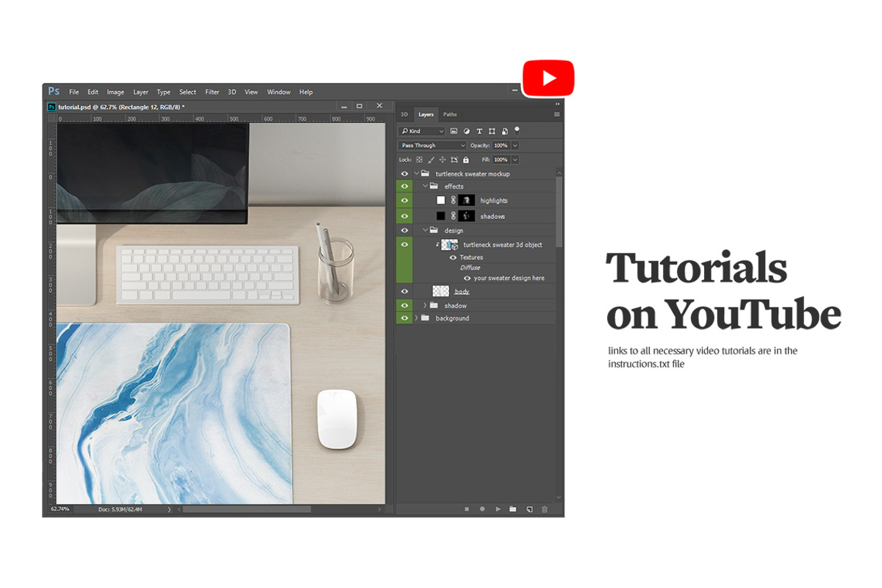Hide the turtleneck sweater mockup group
Viewport: 882px width, 588px height.
(x=404, y=174)
